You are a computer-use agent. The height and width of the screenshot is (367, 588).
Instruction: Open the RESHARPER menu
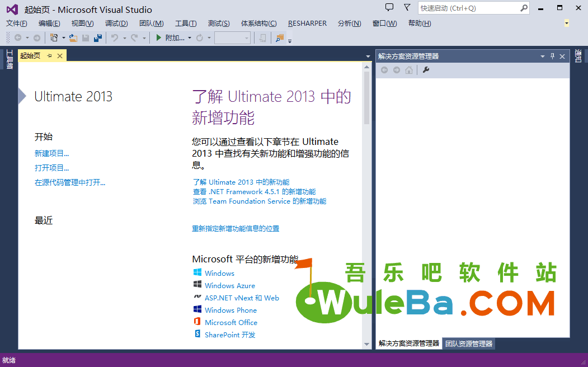(307, 23)
